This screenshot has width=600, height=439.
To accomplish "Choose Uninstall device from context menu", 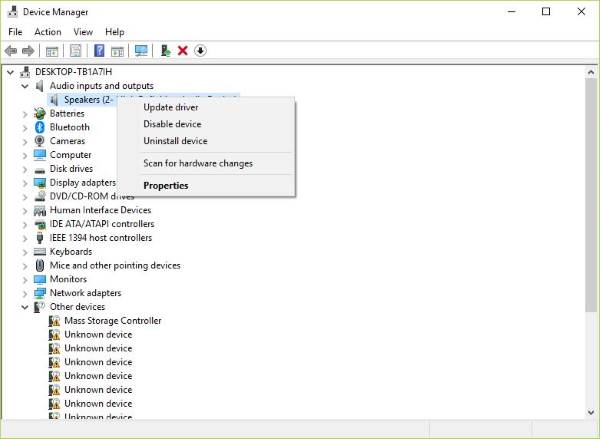I will [206, 141].
